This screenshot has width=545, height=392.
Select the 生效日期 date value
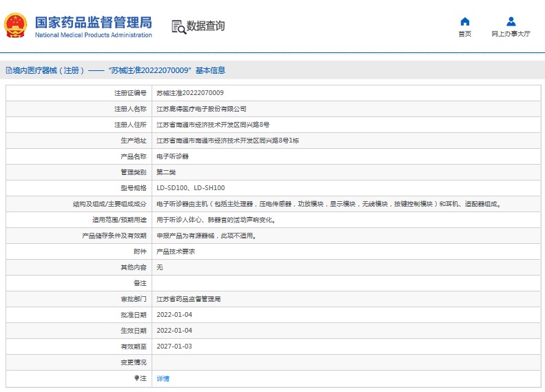(x=174, y=331)
